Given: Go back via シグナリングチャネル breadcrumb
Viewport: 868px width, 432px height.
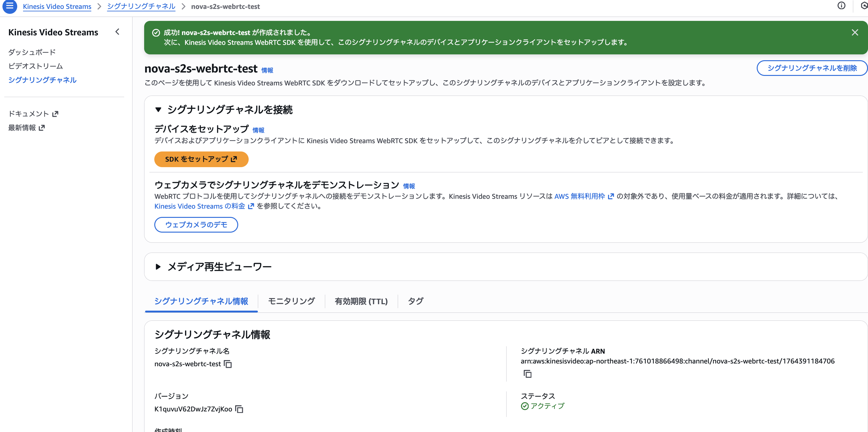Looking at the screenshot, I should tap(141, 6).
